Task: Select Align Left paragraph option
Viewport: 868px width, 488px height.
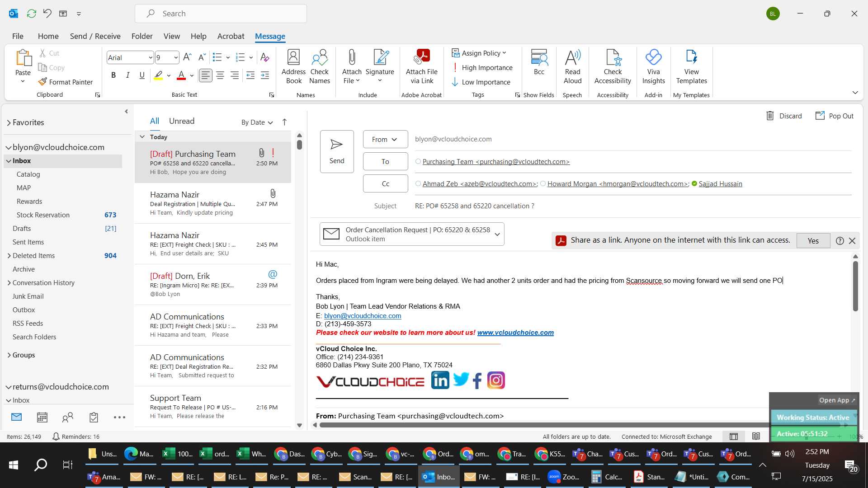Action: tap(205, 75)
